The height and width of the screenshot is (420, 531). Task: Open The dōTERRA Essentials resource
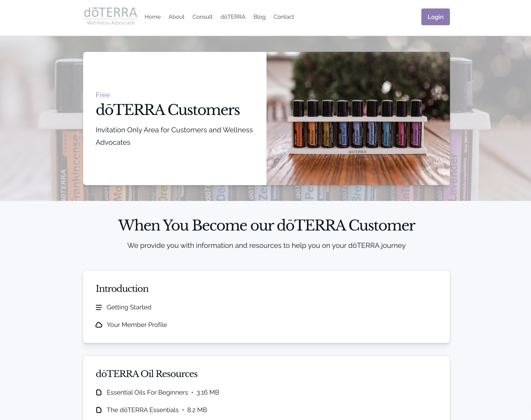point(143,410)
